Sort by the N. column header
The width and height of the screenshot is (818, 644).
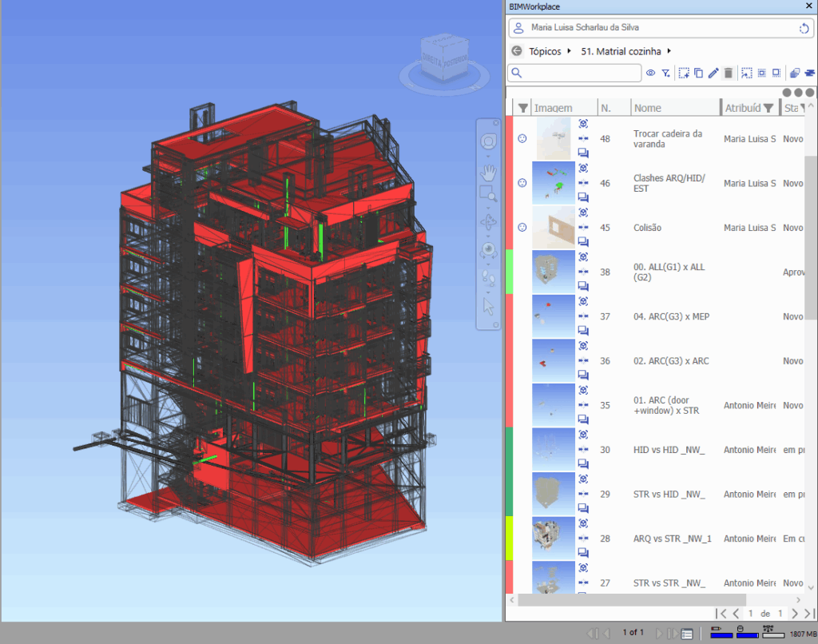[x=606, y=108]
